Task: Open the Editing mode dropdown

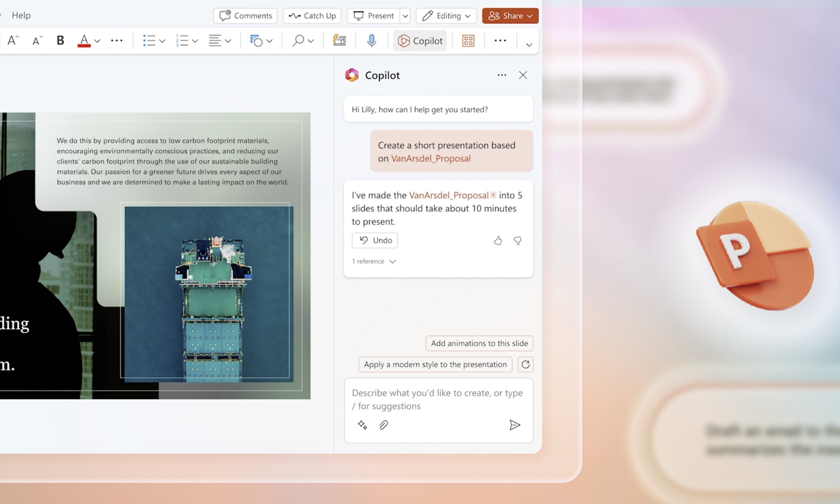Action: [x=446, y=16]
